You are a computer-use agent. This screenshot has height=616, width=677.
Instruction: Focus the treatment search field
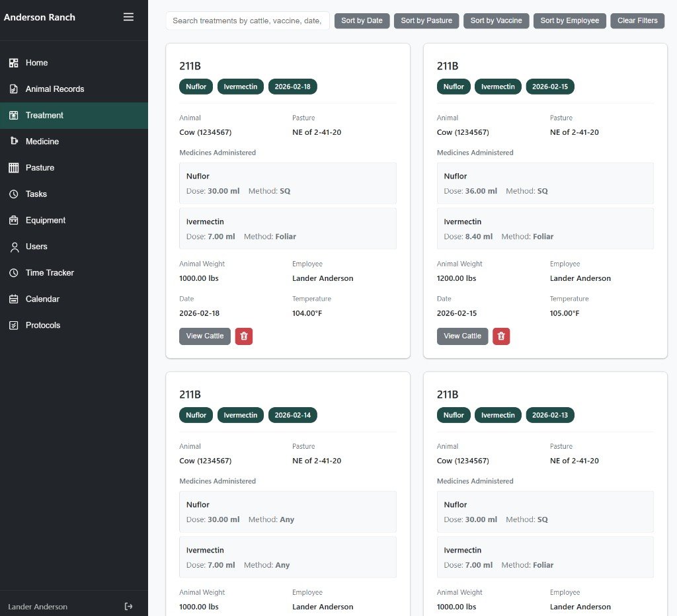click(247, 20)
